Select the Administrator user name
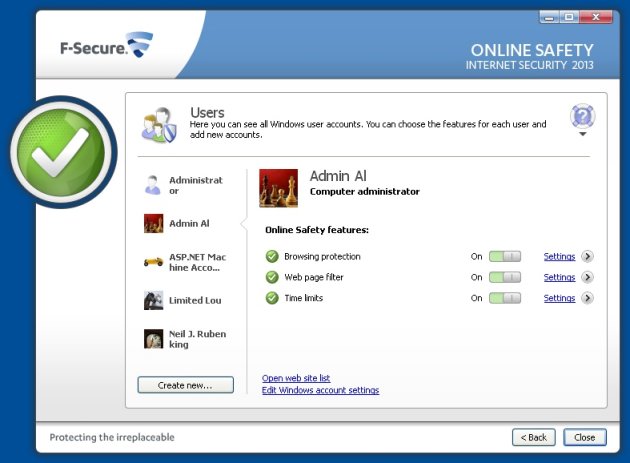This screenshot has width=630, height=463. click(196, 185)
